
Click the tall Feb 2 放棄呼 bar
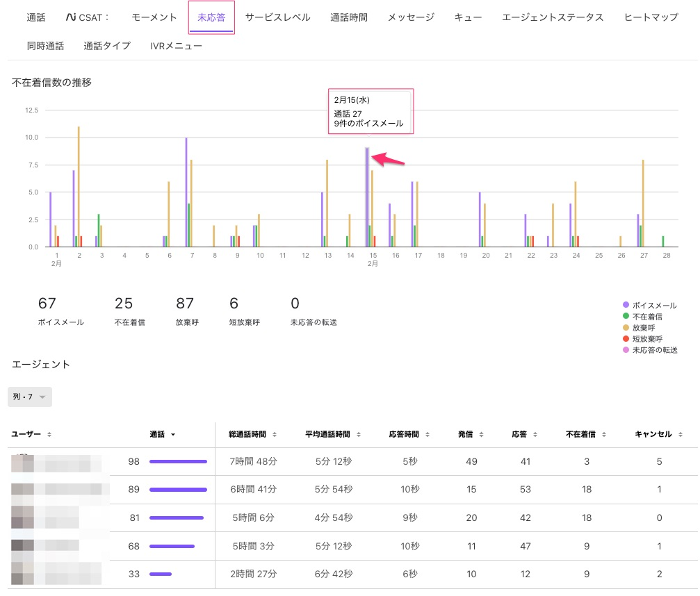79,186
